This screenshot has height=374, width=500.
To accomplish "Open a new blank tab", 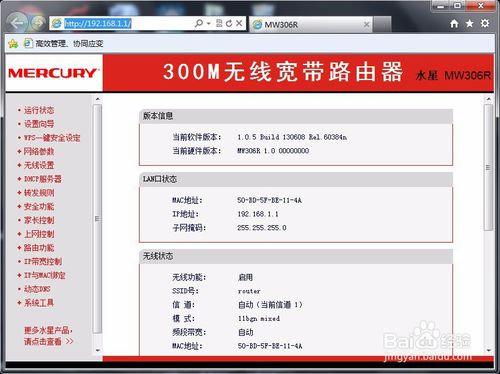I will [x=382, y=24].
